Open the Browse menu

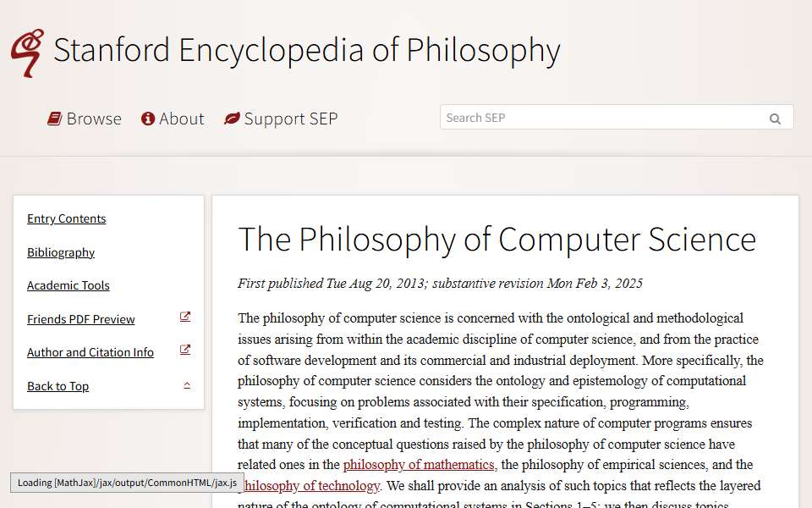[85, 119]
